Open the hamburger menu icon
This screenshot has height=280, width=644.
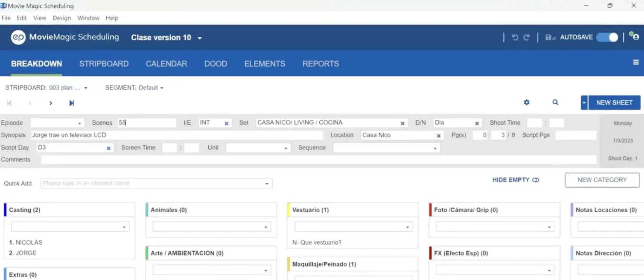coord(636,62)
